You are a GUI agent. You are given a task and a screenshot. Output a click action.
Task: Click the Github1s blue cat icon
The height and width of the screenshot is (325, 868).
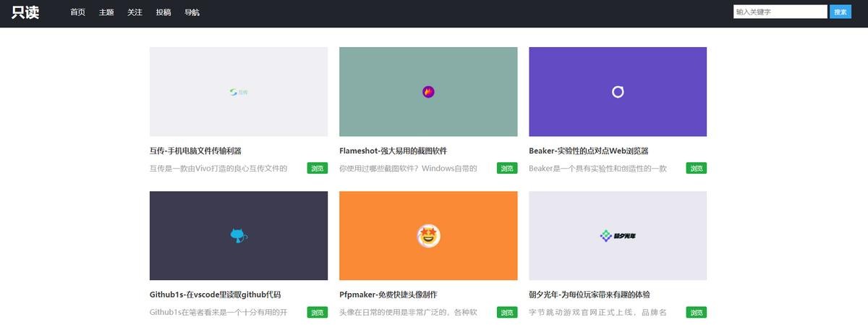[239, 235]
